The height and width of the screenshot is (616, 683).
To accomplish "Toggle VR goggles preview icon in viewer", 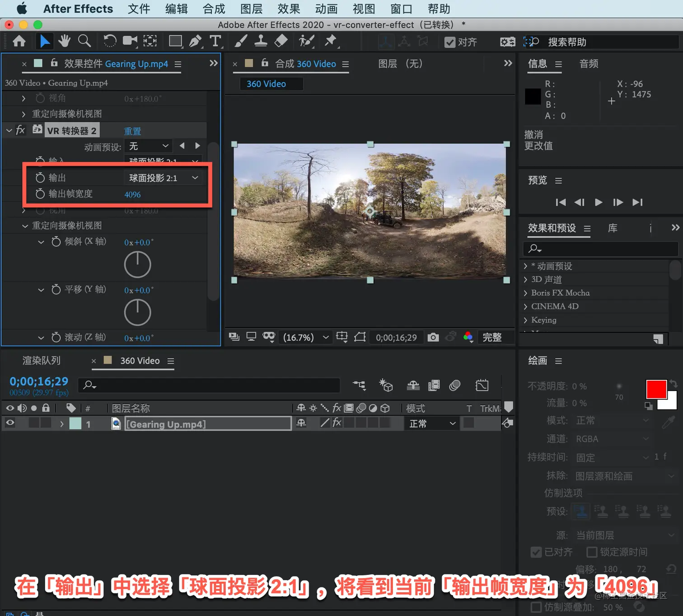I will point(269,337).
